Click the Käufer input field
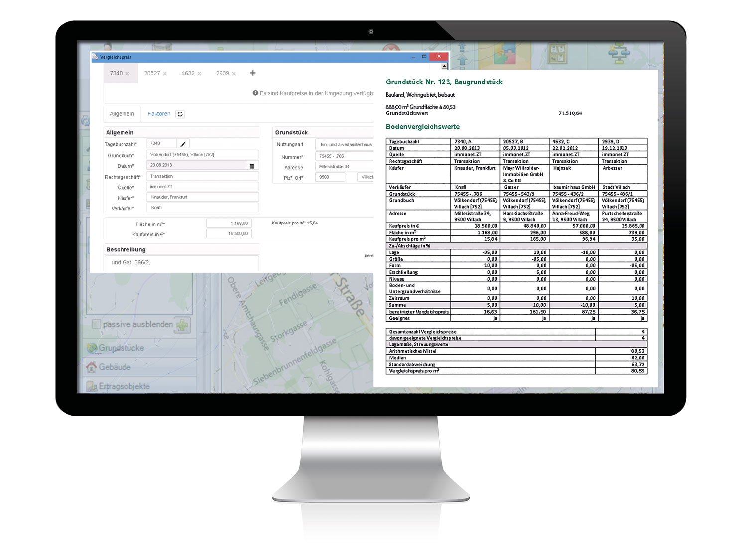Image resolution: width=747 pixels, height=560 pixels. tap(202, 197)
